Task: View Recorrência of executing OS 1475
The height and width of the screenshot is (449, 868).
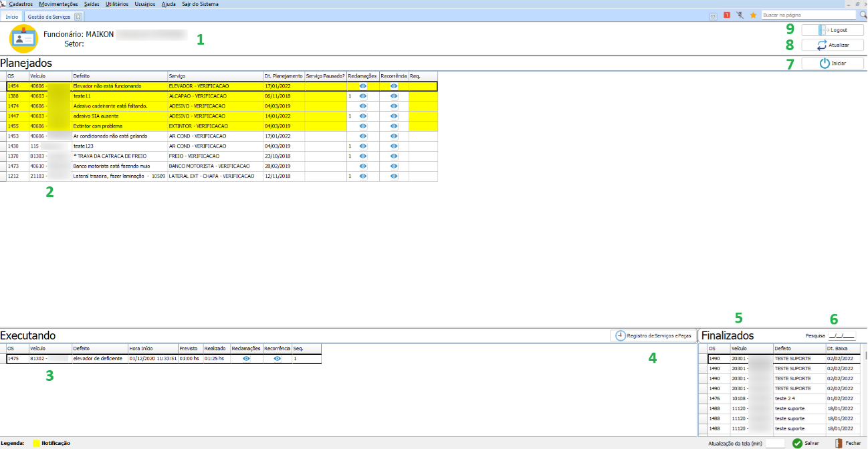Action: (x=277, y=359)
